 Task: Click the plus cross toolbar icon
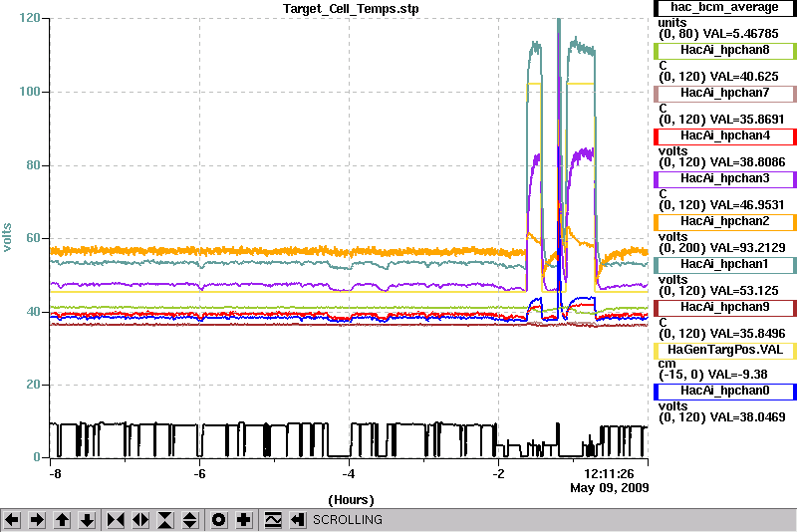[244, 520]
